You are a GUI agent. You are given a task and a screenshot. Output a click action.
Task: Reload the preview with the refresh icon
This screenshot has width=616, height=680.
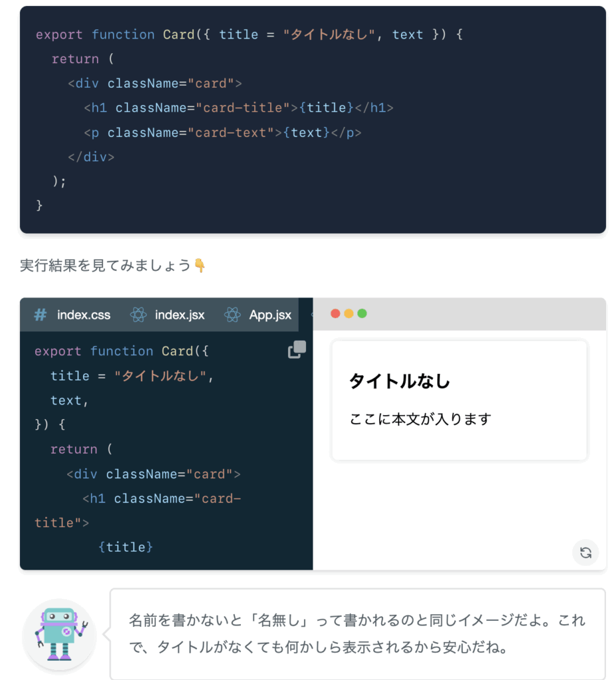pos(585,552)
